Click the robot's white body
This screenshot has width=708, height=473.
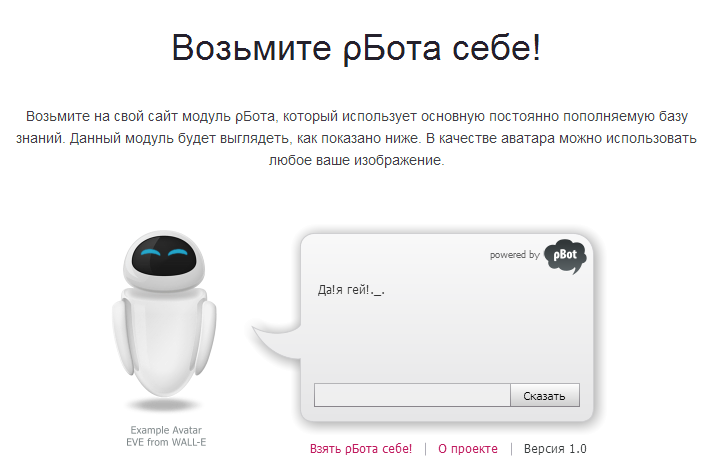[164, 343]
